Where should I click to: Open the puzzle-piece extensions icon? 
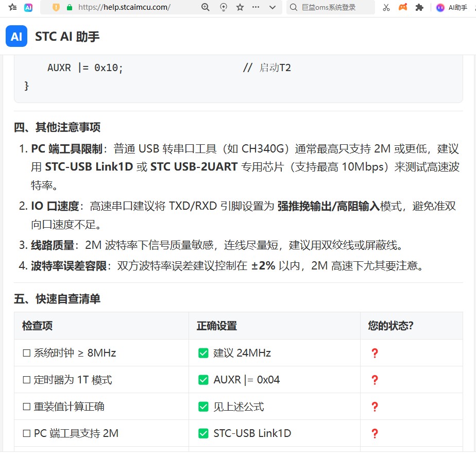[x=419, y=7]
